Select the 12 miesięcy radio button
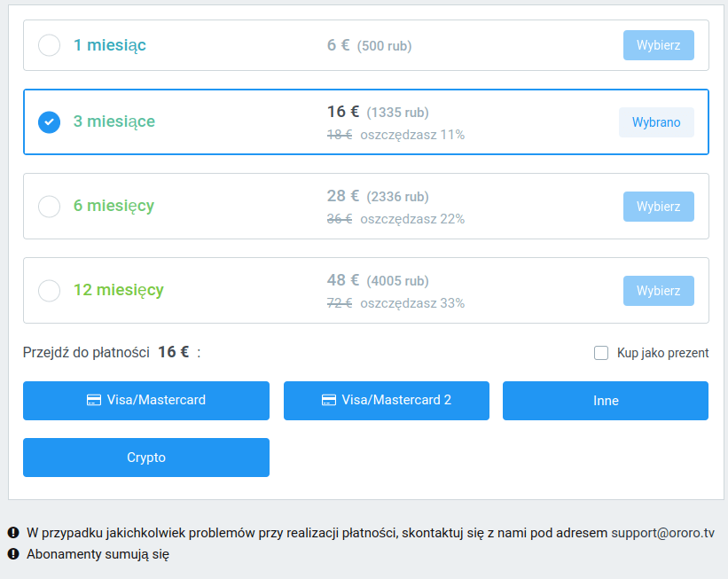Image resolution: width=728 pixels, height=579 pixels. [50, 290]
